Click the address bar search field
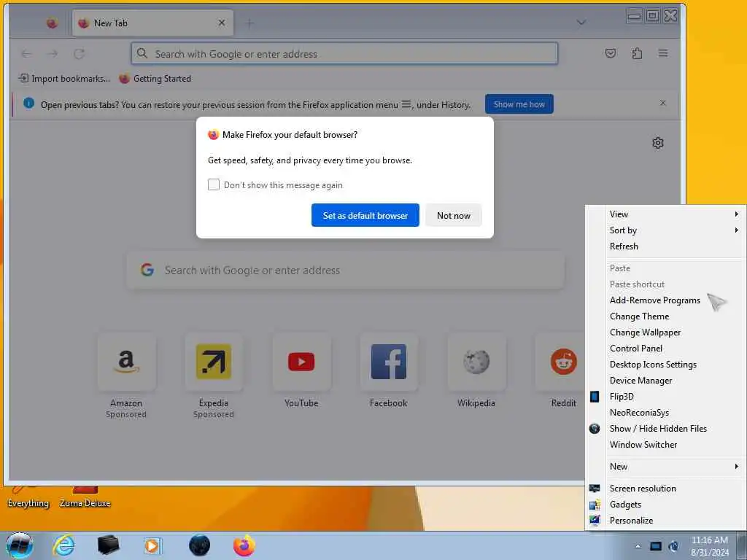The height and width of the screenshot is (560, 747). (x=344, y=54)
